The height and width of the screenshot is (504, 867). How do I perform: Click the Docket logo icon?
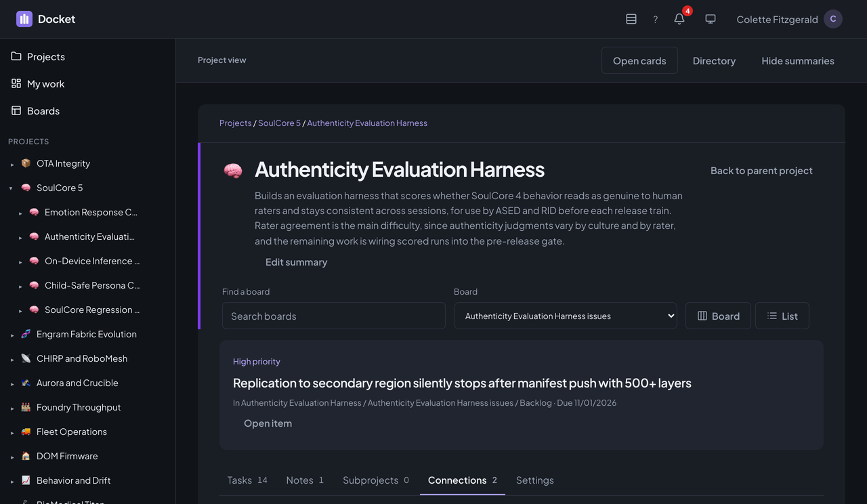[x=24, y=19]
